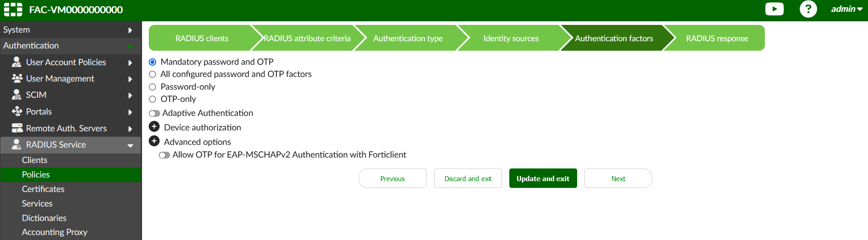The height and width of the screenshot is (240, 868).
Task: Click the Discard and exit button
Action: (468, 178)
